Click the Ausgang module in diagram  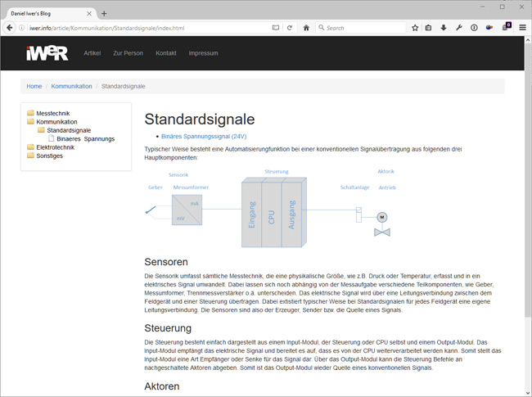click(x=292, y=214)
